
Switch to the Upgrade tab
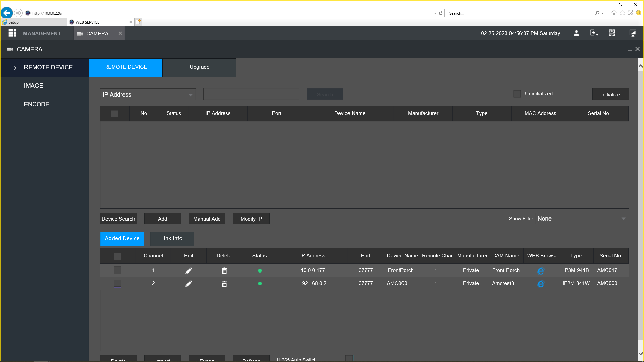click(199, 67)
